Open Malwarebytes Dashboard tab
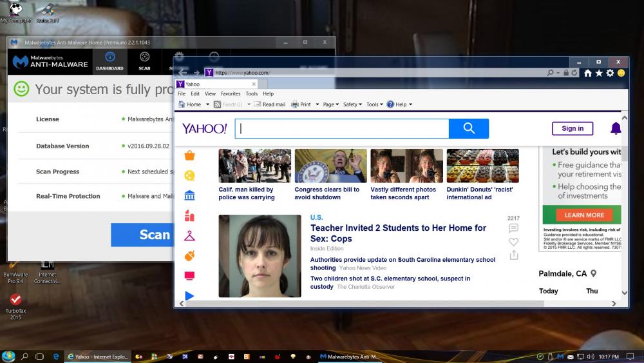The height and width of the screenshot is (363, 644). [x=109, y=61]
